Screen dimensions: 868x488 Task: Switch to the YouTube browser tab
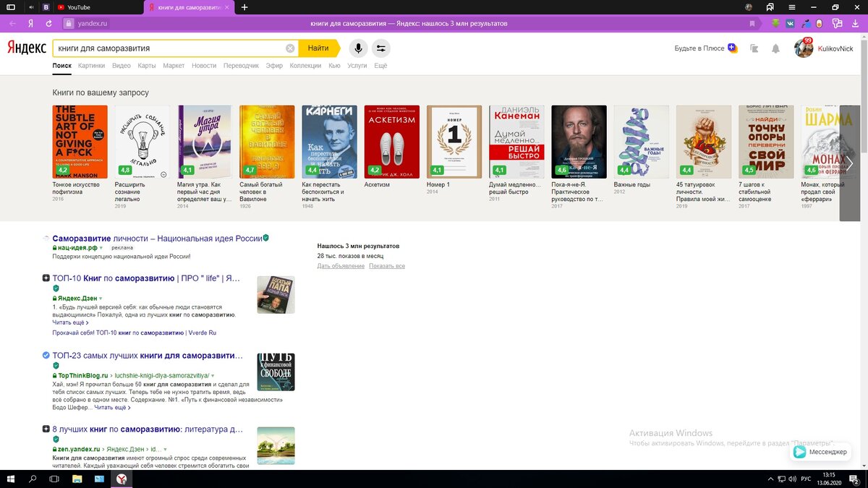tap(98, 7)
